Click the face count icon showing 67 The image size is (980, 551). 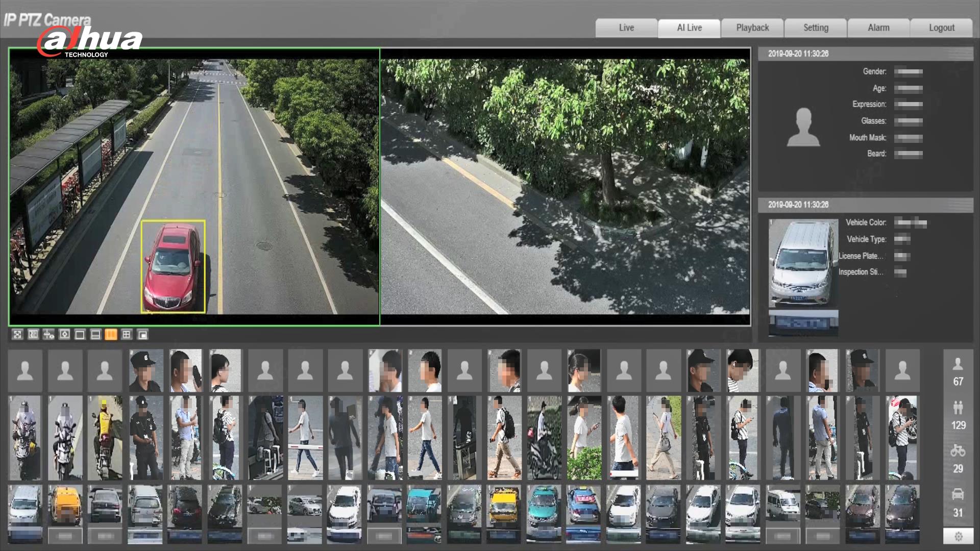(x=958, y=364)
